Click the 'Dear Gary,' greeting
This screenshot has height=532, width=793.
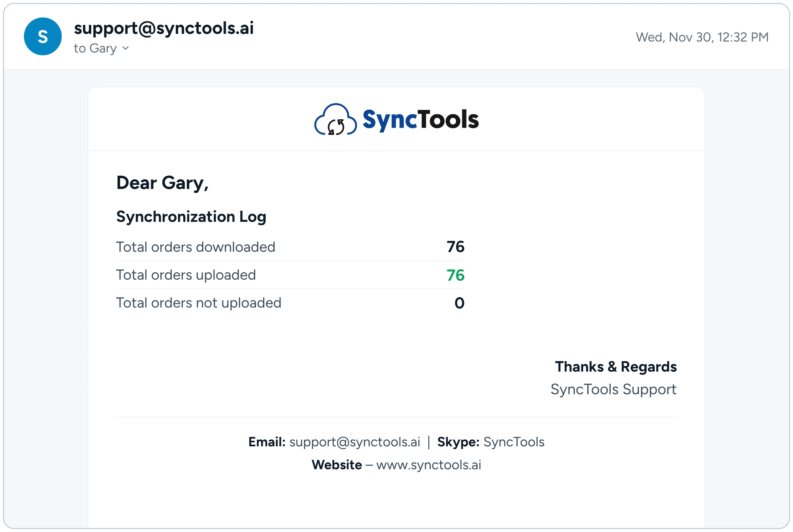pyautogui.click(x=162, y=183)
